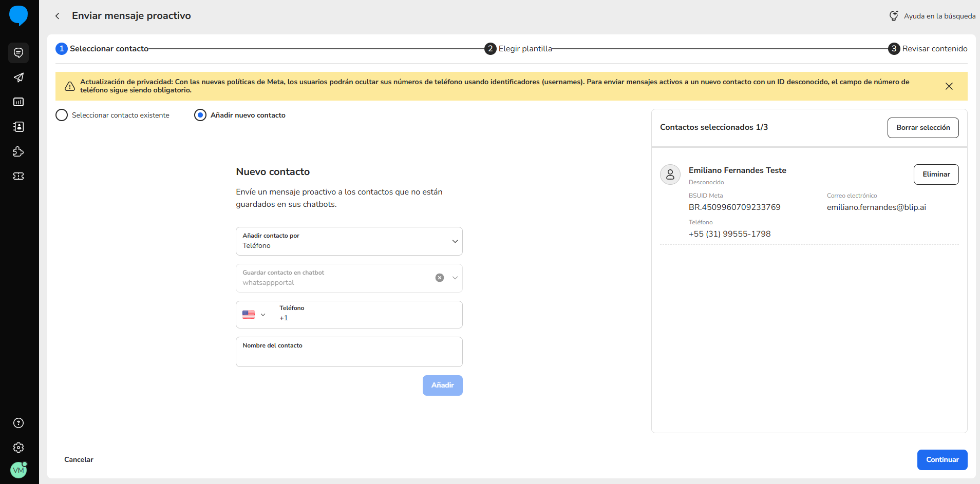Click the Blip logo in the sidebar
This screenshot has height=484, width=980.
click(x=18, y=15)
